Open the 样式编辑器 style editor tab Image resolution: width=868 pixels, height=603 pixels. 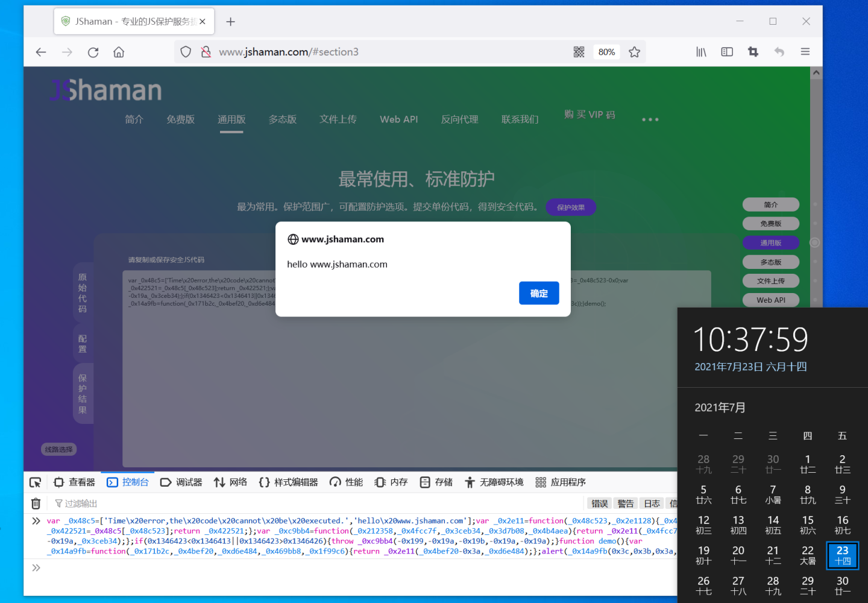coord(289,482)
